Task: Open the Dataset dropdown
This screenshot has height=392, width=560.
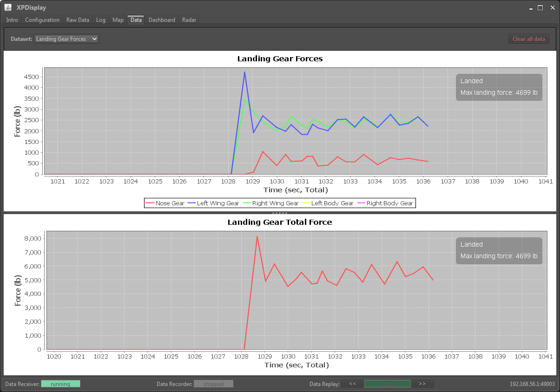Action: click(66, 39)
